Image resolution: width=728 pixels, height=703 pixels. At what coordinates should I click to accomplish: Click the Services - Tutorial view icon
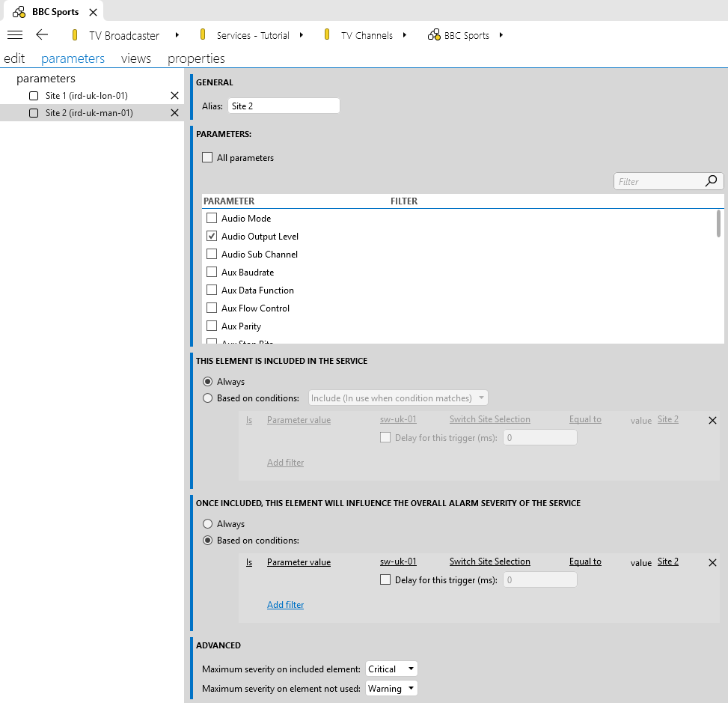pos(203,35)
